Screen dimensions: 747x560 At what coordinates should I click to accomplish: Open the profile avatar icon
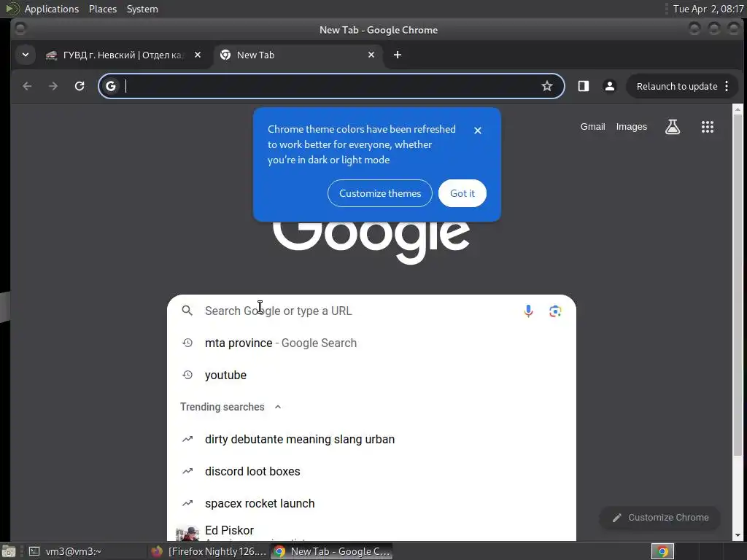point(609,86)
